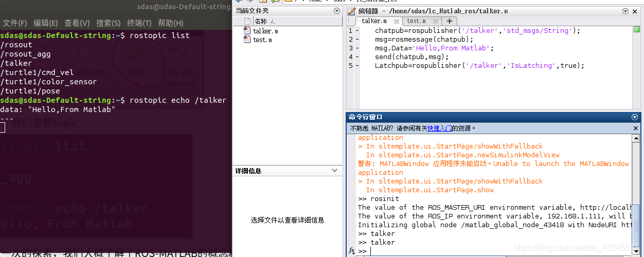
Task: Click the talker.m file icon
Action: (247, 31)
